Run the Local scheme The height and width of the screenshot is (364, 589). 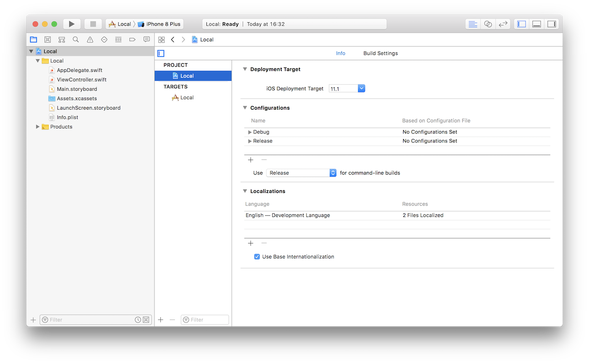pos(72,24)
